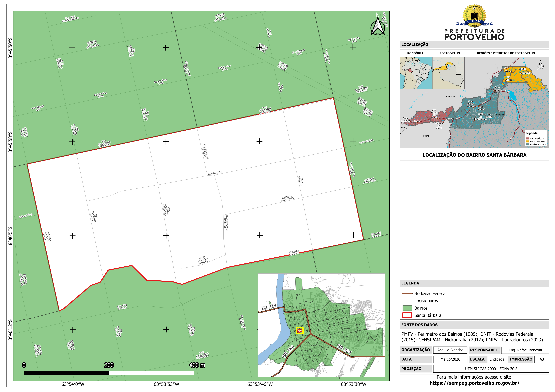Click the Avenida Amazonas label inside neighborhood
Screen dimensions: 555x392
pos(287,198)
